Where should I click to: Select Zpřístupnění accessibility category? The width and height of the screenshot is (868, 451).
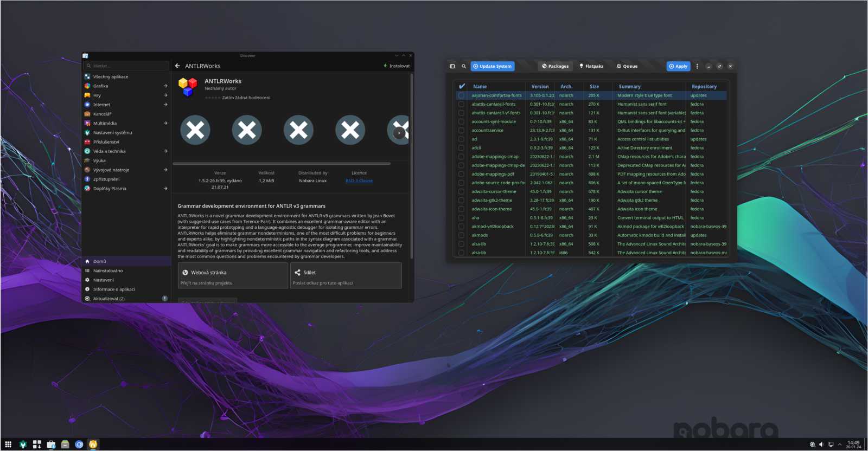tap(126, 179)
